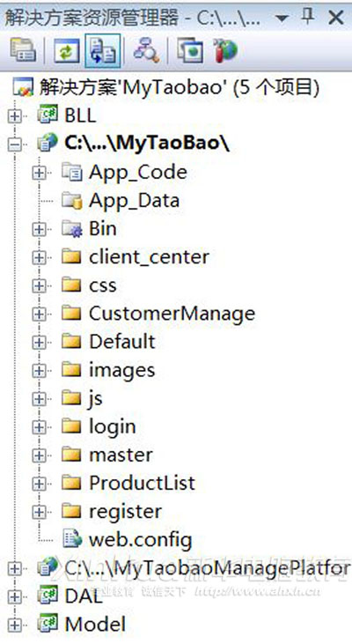Viewport: 352px width, 644px height.
Task: Expand the MyTaobaoManagePlatform website node
Action: coord(15,568)
